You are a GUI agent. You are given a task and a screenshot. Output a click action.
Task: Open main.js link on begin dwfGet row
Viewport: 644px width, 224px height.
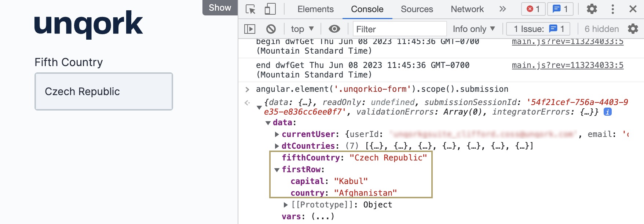tap(567, 41)
